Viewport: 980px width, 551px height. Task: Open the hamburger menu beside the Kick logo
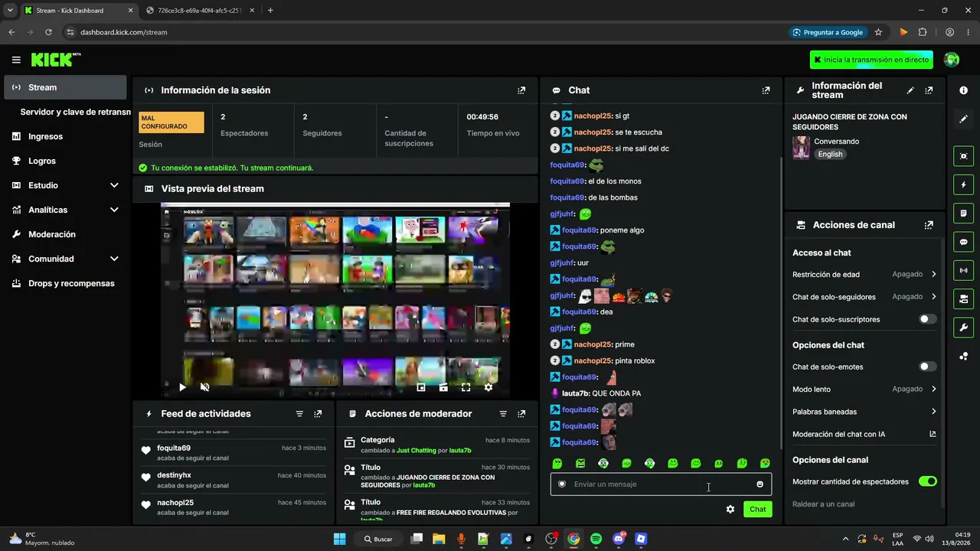pyautogui.click(x=16, y=60)
